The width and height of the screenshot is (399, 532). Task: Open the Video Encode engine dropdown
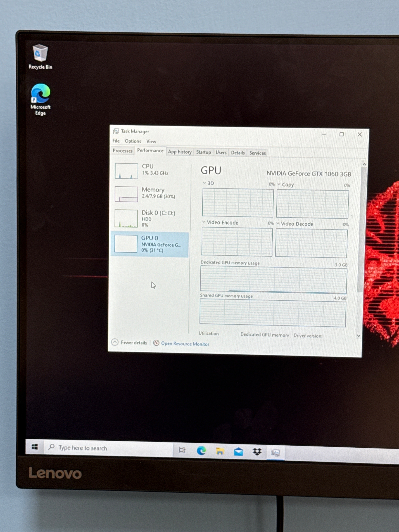point(204,222)
